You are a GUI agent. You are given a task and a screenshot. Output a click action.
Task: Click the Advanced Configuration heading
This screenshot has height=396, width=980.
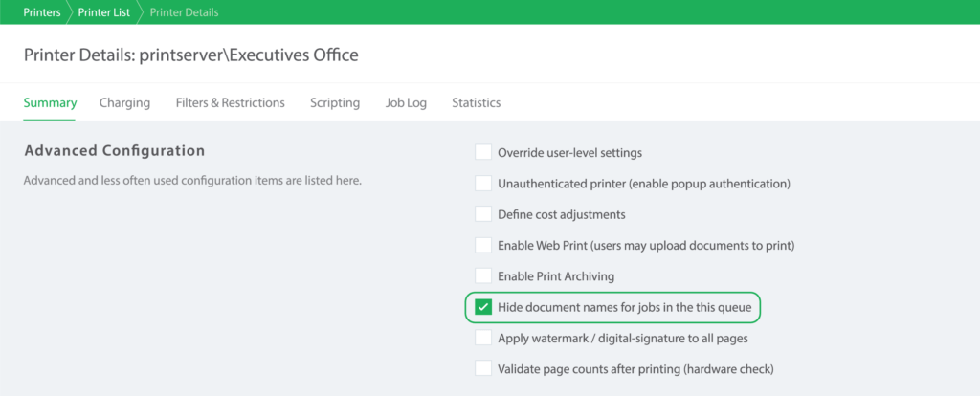(115, 150)
